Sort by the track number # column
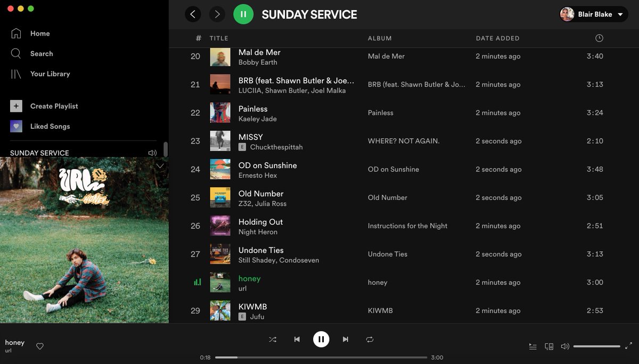 199,38
